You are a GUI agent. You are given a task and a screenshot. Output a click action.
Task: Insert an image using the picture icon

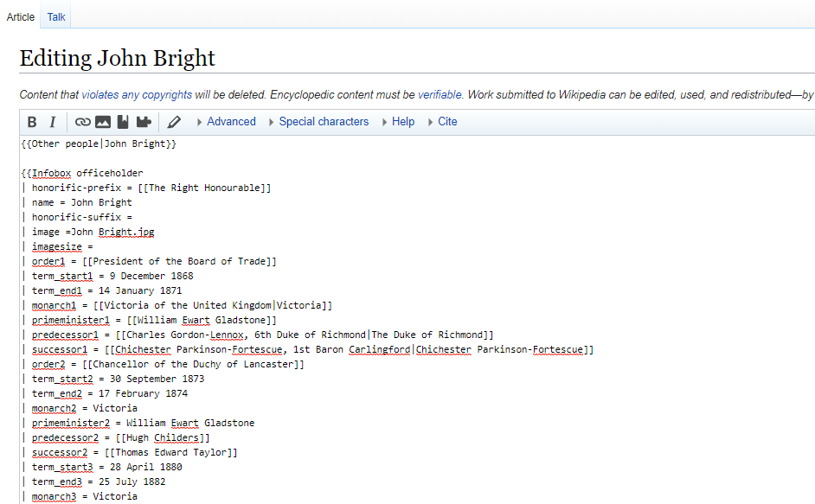click(103, 122)
